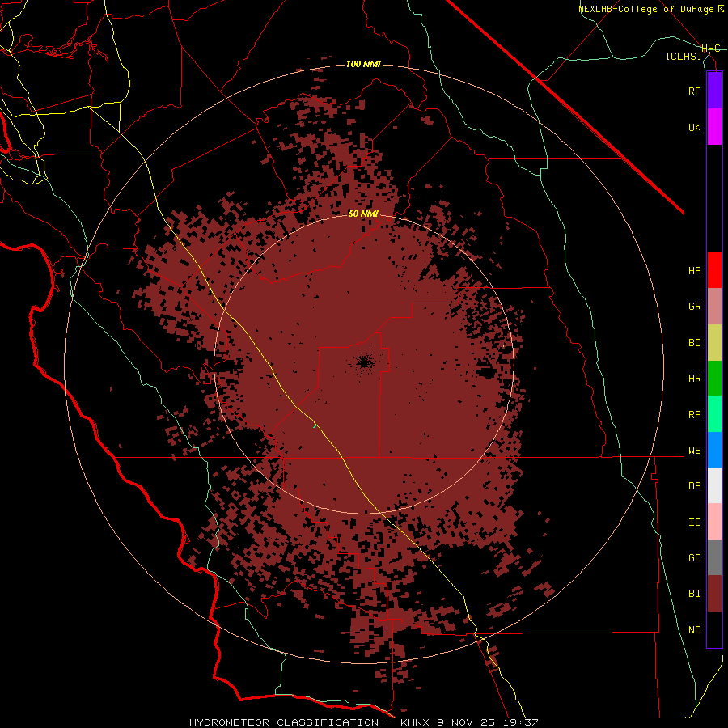Click the GR legend label
Screen dimensions: 728x728
point(694,307)
